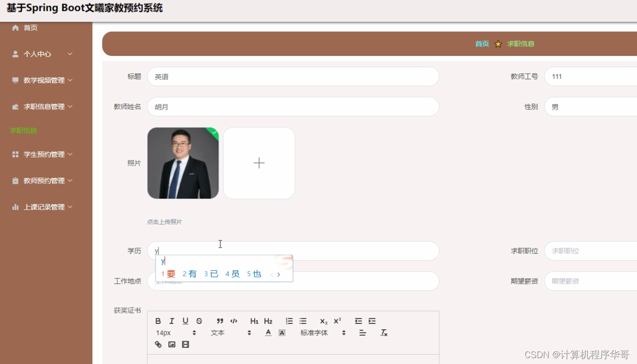
Task: Select 首页 in the sidebar
Action: tap(30, 28)
